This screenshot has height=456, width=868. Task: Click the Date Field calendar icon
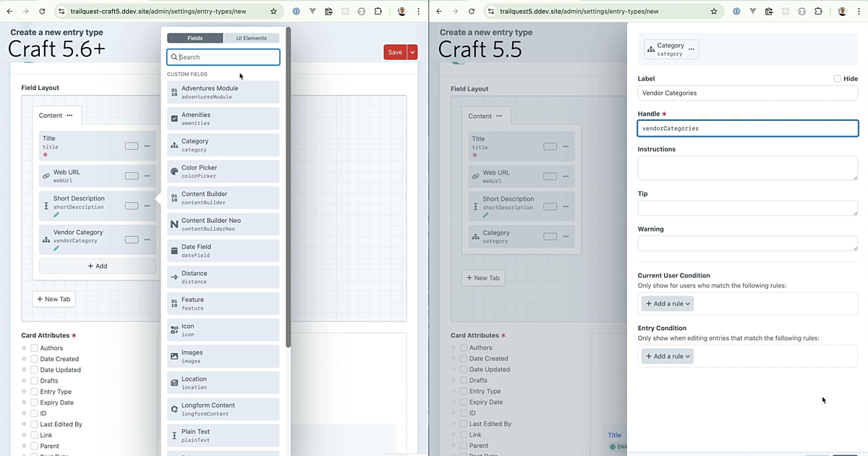[174, 251]
